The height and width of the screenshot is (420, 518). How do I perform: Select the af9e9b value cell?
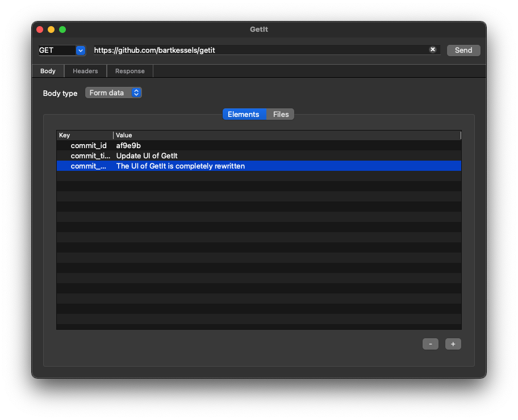[x=287, y=146]
